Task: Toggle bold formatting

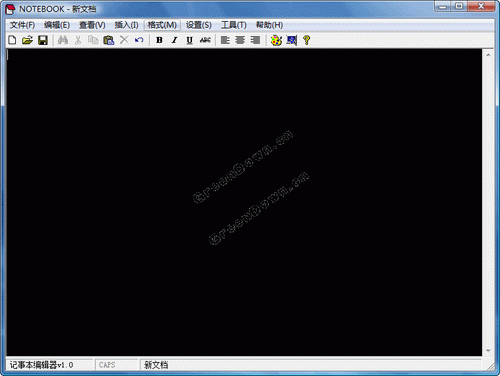Action: pyautogui.click(x=159, y=40)
